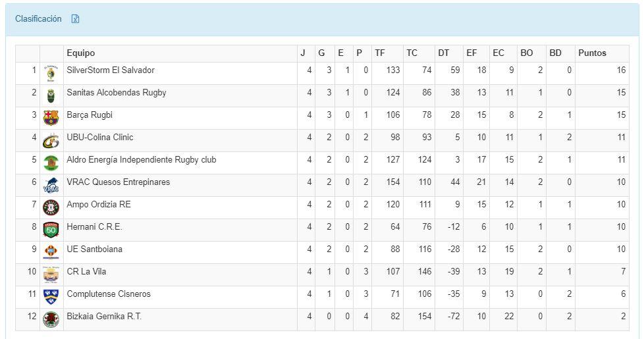Click the UE Santboiana team crest
The image size is (644, 339).
click(x=51, y=252)
